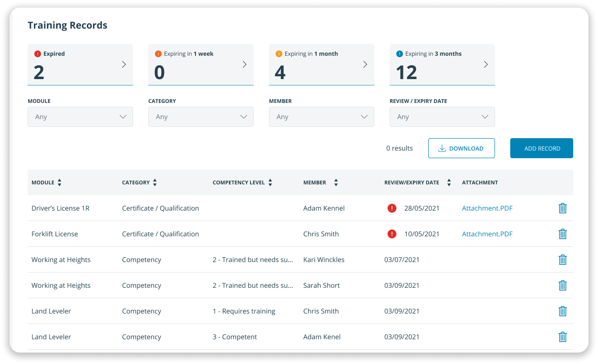Sort table by Review/Expiry Date
Viewport: 598px width, 364px height.
click(449, 182)
